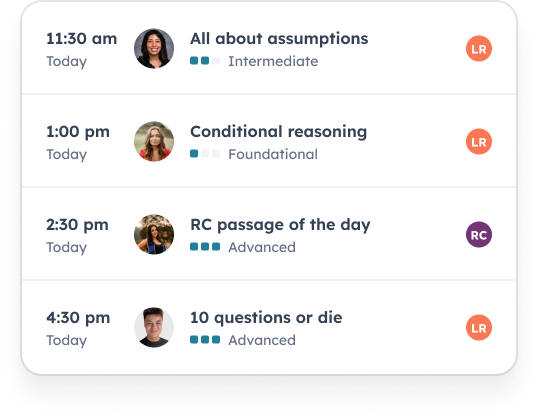Select the 11:30 am time slot

[82, 39]
